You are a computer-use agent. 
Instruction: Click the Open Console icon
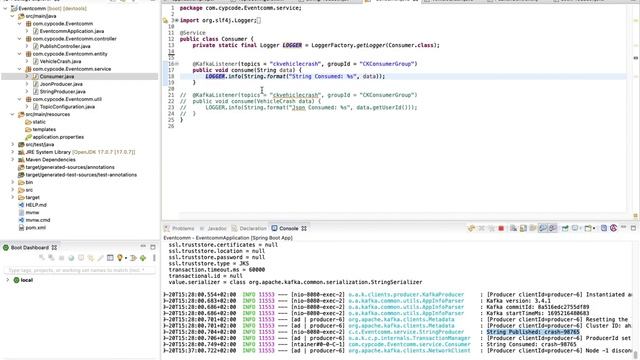click(587, 228)
